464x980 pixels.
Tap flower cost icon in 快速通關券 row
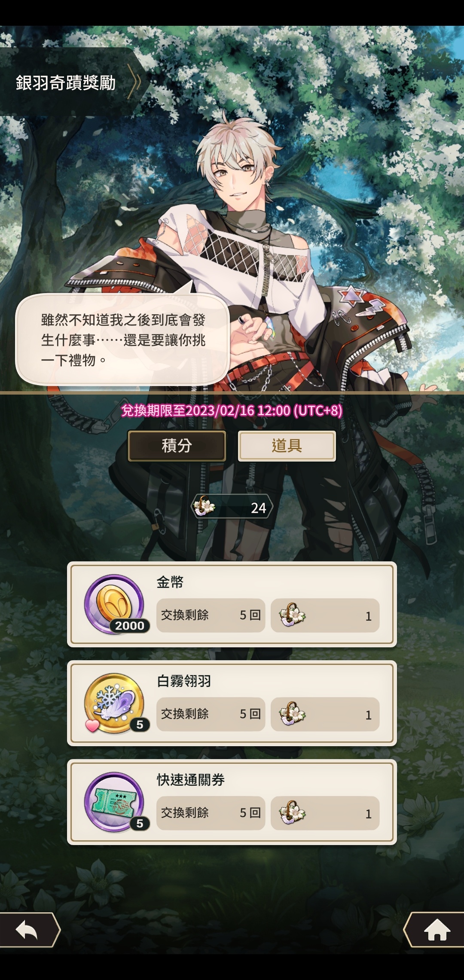tap(292, 812)
